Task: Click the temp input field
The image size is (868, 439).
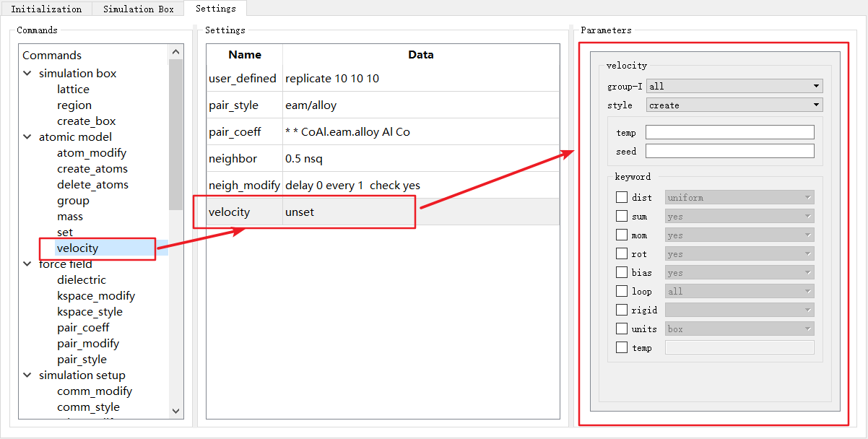Action: [x=729, y=132]
